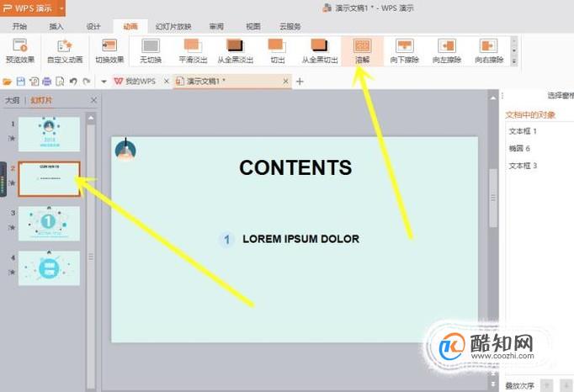Click the export icon next to save
Image resolution: width=574 pixels, height=392 pixels.
pos(34,82)
